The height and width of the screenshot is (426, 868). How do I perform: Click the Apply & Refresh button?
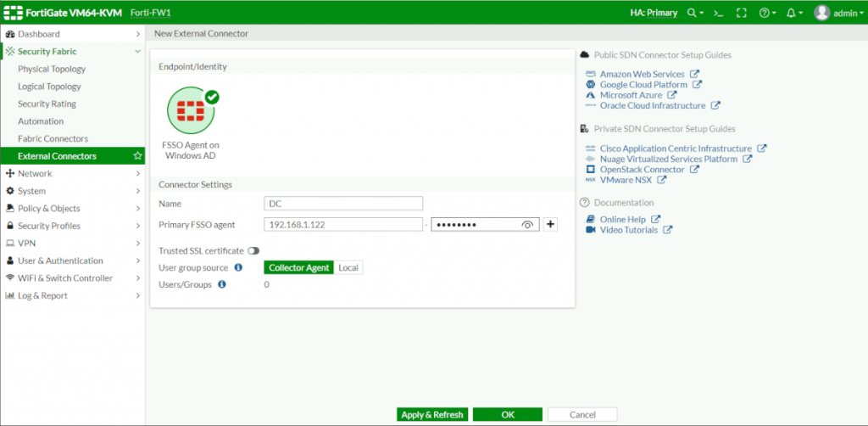pyautogui.click(x=432, y=415)
